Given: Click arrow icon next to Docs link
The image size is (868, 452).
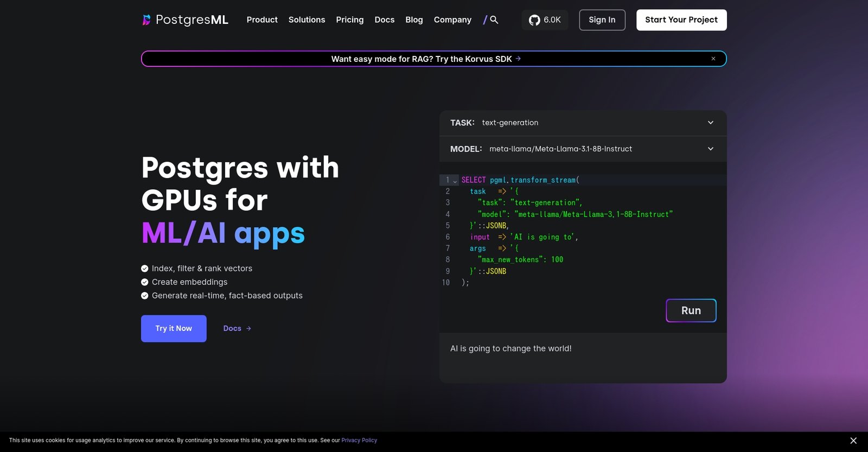Looking at the screenshot, I should click(248, 328).
